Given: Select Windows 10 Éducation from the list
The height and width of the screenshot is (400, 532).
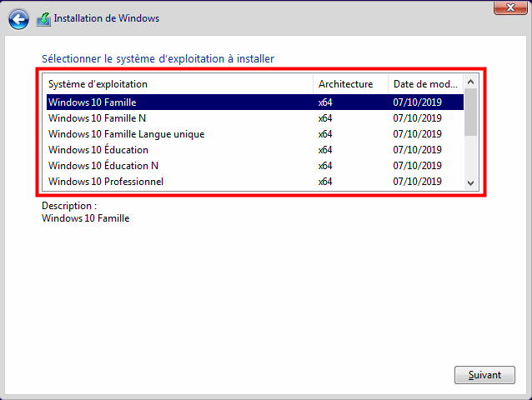Looking at the screenshot, I should pos(98,150).
